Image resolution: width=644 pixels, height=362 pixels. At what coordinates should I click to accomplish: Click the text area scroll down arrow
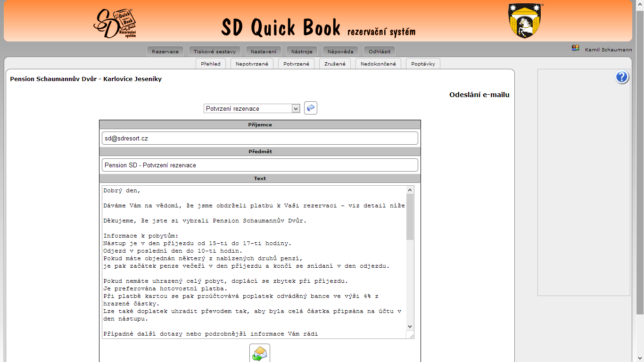[410, 326]
